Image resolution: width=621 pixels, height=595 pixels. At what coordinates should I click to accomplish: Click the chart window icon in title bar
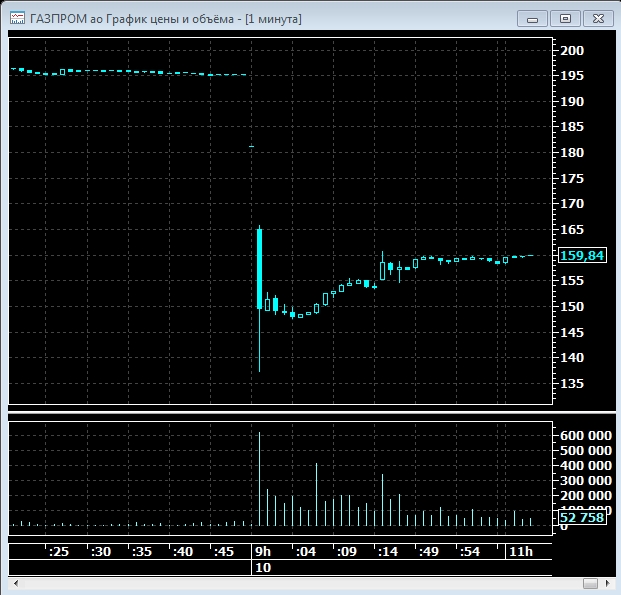[x=17, y=18]
